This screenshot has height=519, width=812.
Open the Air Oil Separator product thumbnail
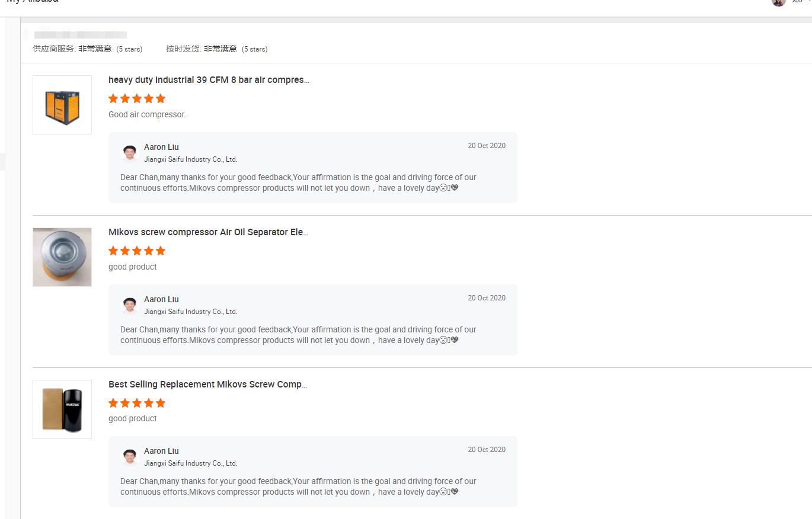[x=62, y=257]
